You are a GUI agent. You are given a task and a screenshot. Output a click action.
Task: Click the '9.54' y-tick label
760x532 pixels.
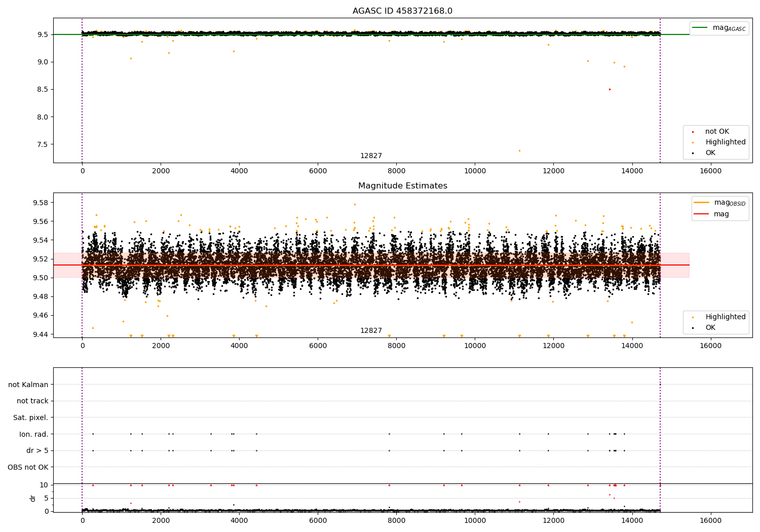pyautogui.click(x=41, y=240)
